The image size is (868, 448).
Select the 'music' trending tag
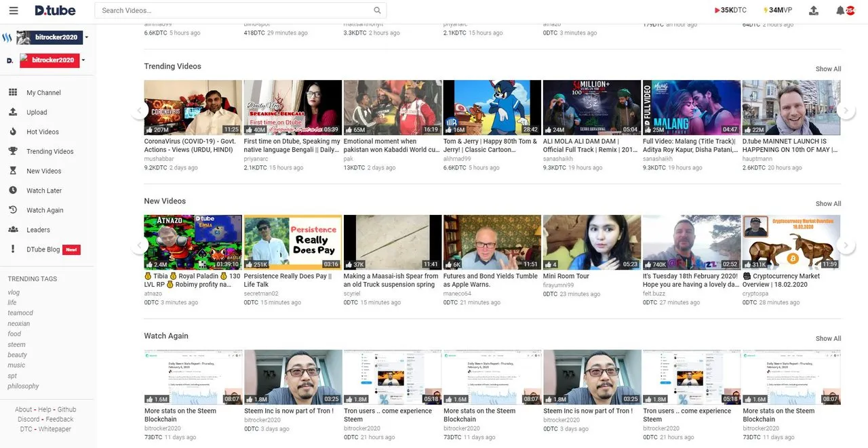16,365
